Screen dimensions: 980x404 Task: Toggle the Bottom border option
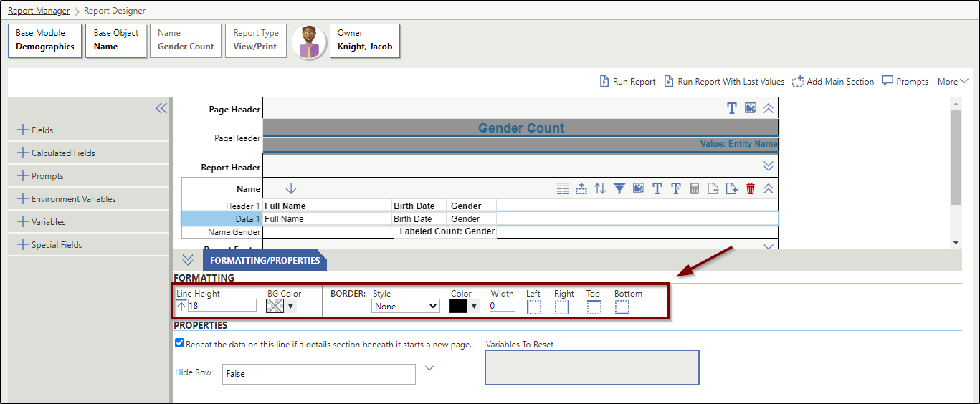tap(622, 307)
